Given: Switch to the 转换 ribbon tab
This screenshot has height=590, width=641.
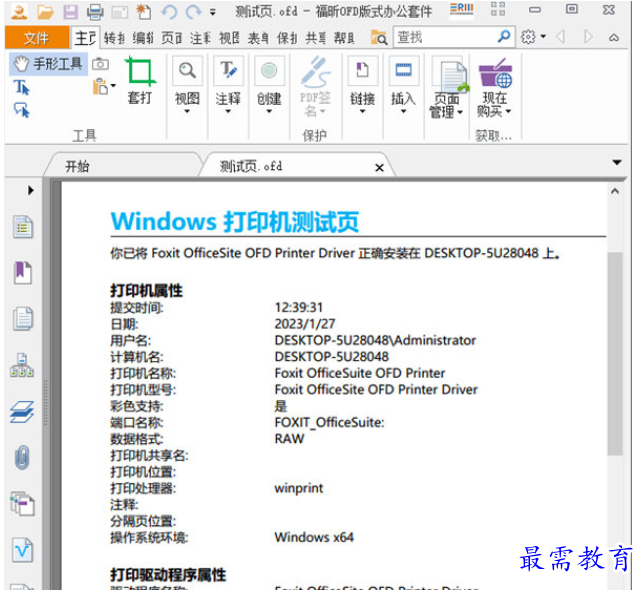Looking at the screenshot, I should (x=114, y=38).
